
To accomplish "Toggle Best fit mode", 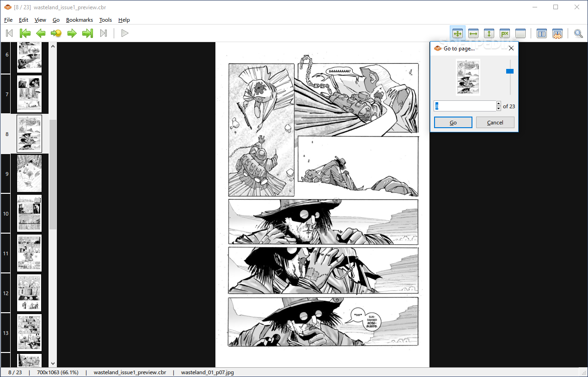I will pos(458,33).
